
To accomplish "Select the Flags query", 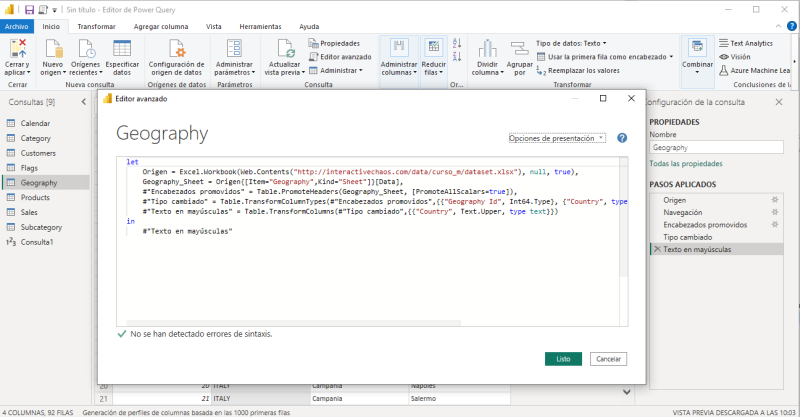I will 46,167.
